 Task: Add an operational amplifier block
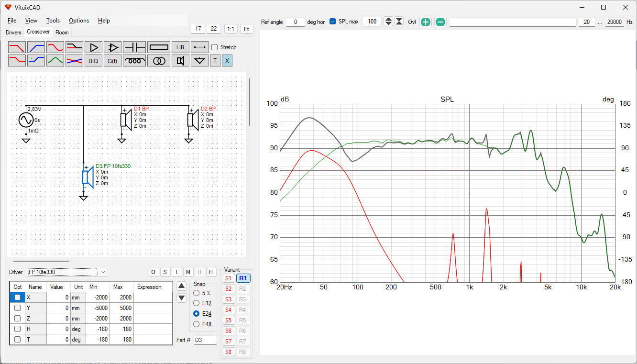[113, 47]
